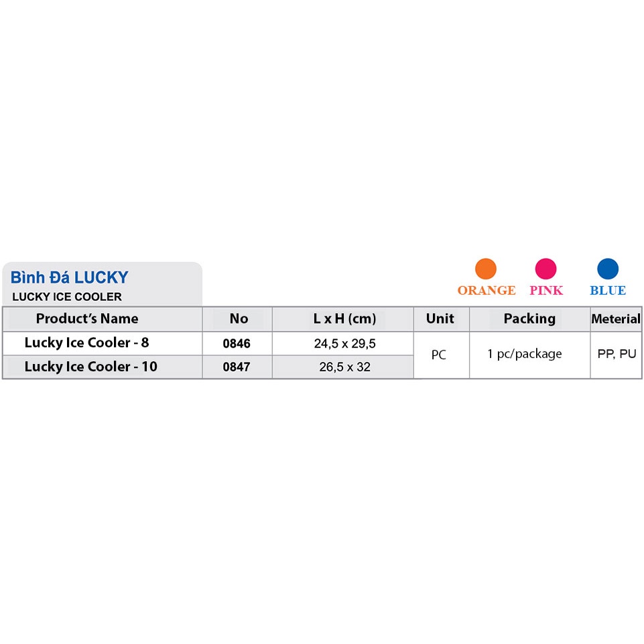644x644 pixels.
Task: Select the No column header
Action: click(239, 318)
